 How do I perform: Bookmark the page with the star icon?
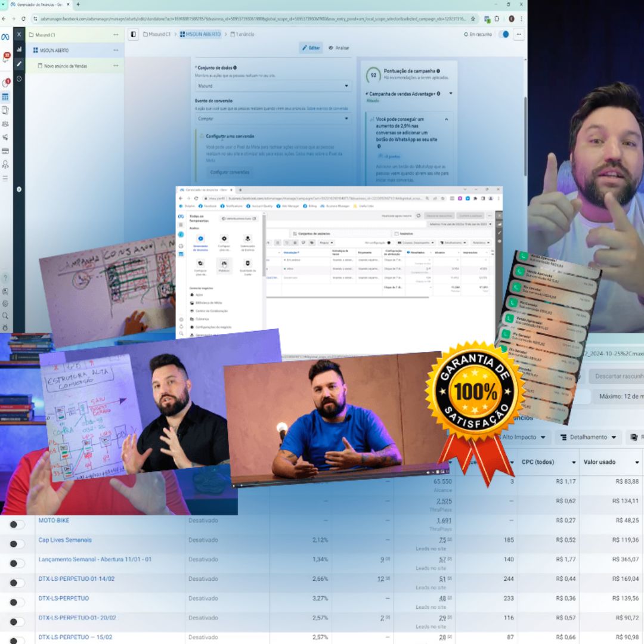point(473,18)
